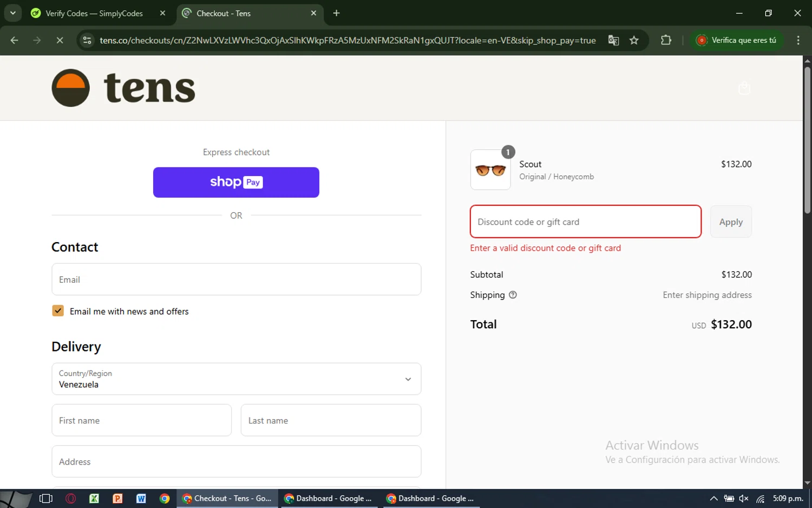Click the page vertical scrollbar thumb
The width and height of the screenshot is (812, 508).
click(x=807, y=140)
